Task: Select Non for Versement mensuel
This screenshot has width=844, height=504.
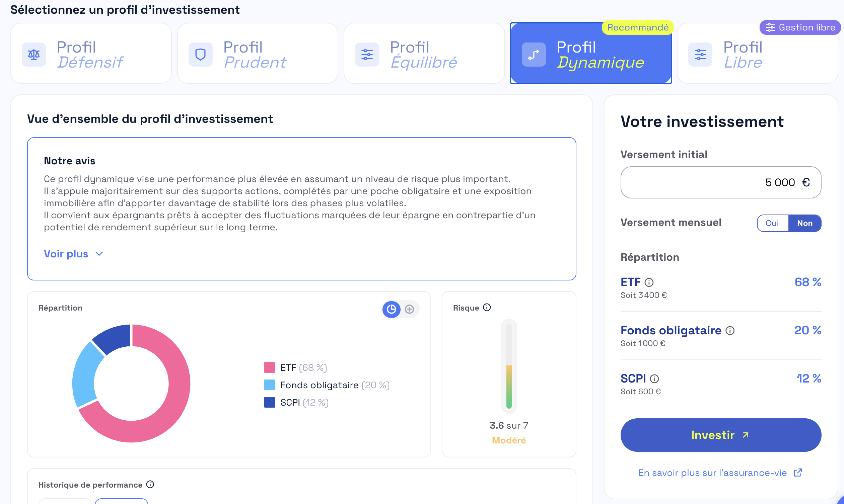Action: [x=804, y=223]
